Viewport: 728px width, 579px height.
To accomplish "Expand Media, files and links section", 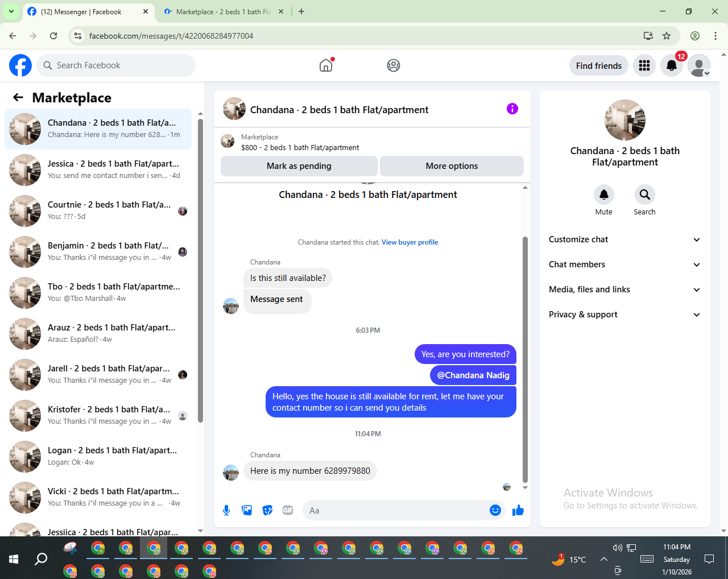I will pyautogui.click(x=624, y=289).
